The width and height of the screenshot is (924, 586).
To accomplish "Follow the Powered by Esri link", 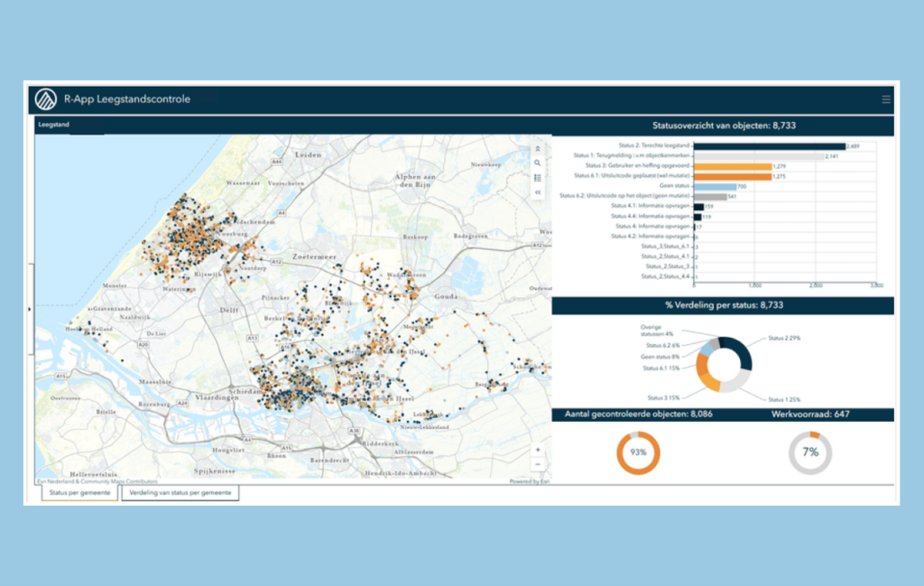I will pos(529,481).
